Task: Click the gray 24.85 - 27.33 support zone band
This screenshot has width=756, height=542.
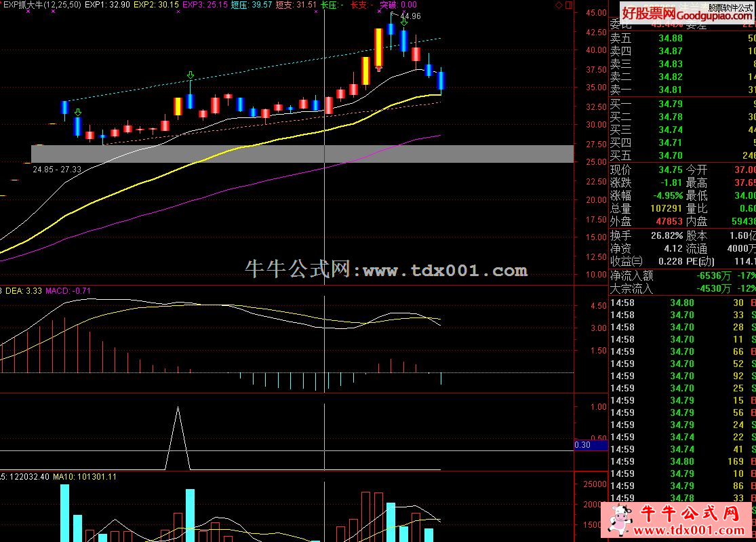Action: (x=302, y=154)
